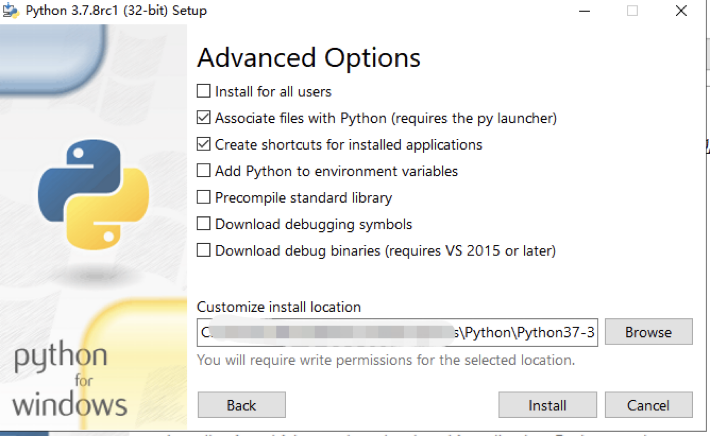Click the Advanced Options heading
Viewport: 710px width, 436px height.
[x=308, y=57]
